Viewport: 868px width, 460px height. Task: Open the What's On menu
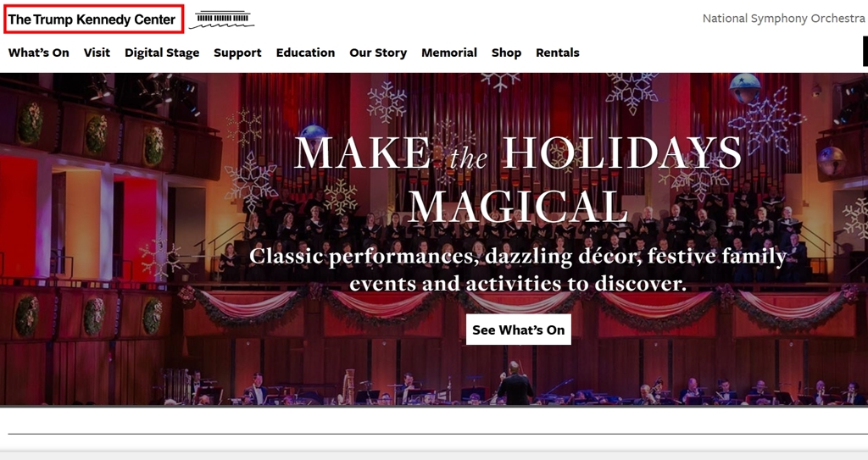click(x=39, y=53)
